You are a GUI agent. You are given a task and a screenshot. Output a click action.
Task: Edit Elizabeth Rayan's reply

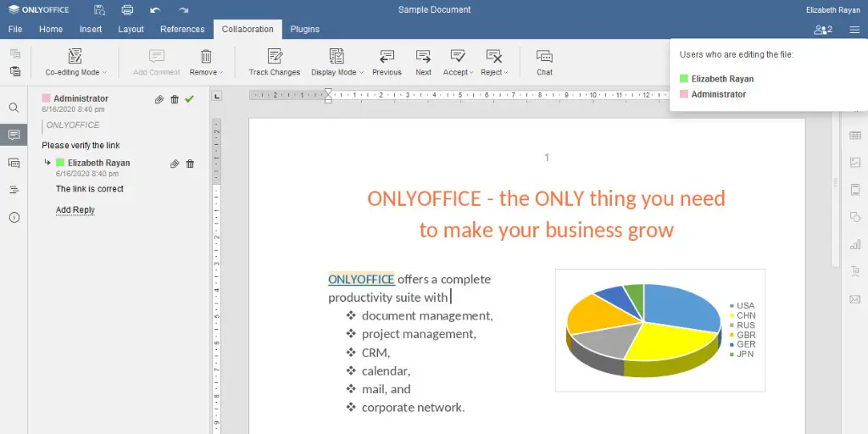tap(175, 164)
